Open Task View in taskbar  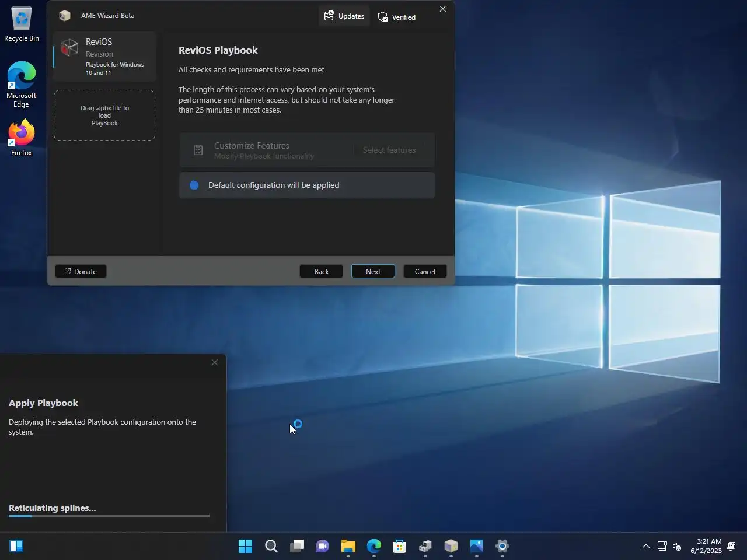pyautogui.click(x=297, y=546)
